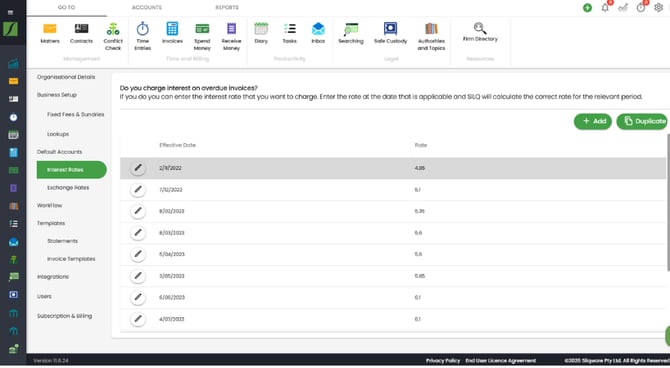Open Organisational Details settings
The height and width of the screenshot is (368, 670).
tap(66, 77)
